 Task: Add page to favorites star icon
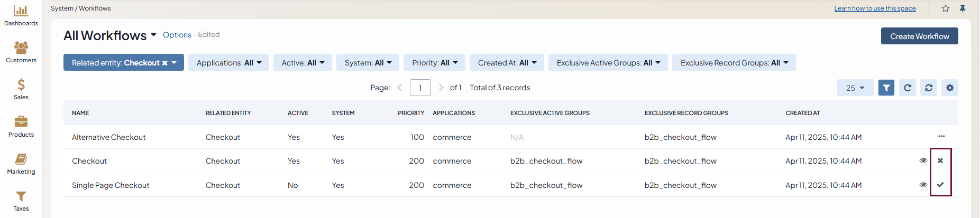coord(946,8)
